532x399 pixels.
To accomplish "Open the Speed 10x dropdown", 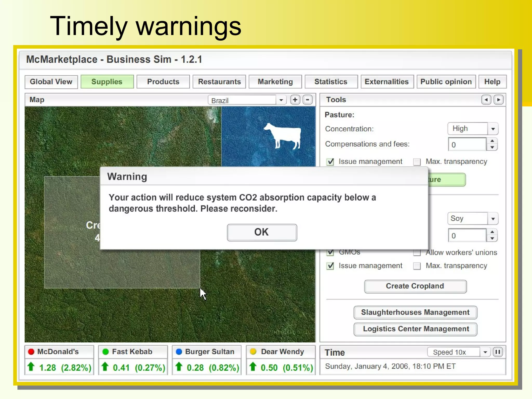I will 485,352.
